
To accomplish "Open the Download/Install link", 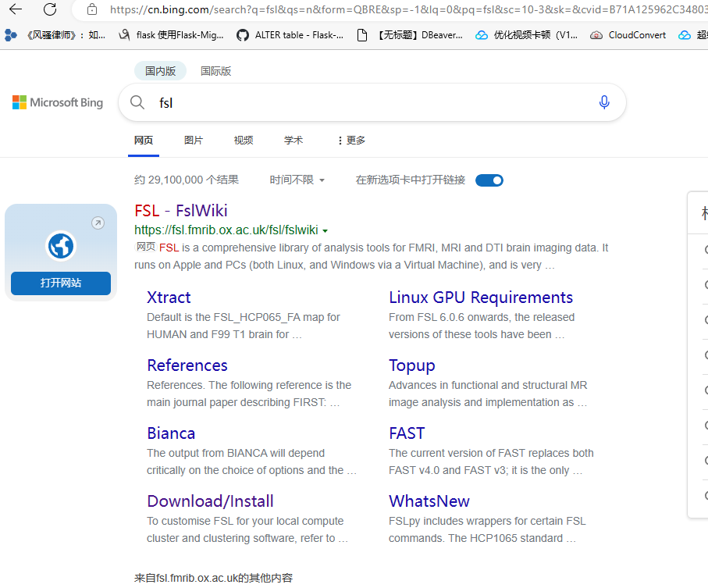I will coord(210,501).
